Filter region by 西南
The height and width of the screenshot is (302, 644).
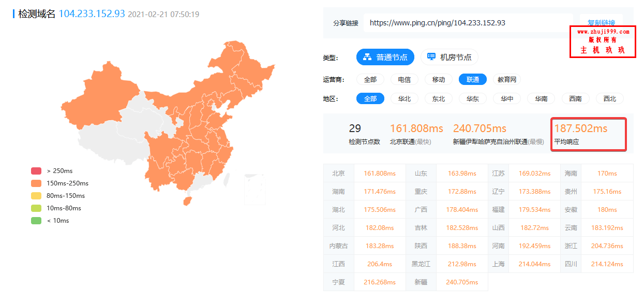(x=575, y=98)
